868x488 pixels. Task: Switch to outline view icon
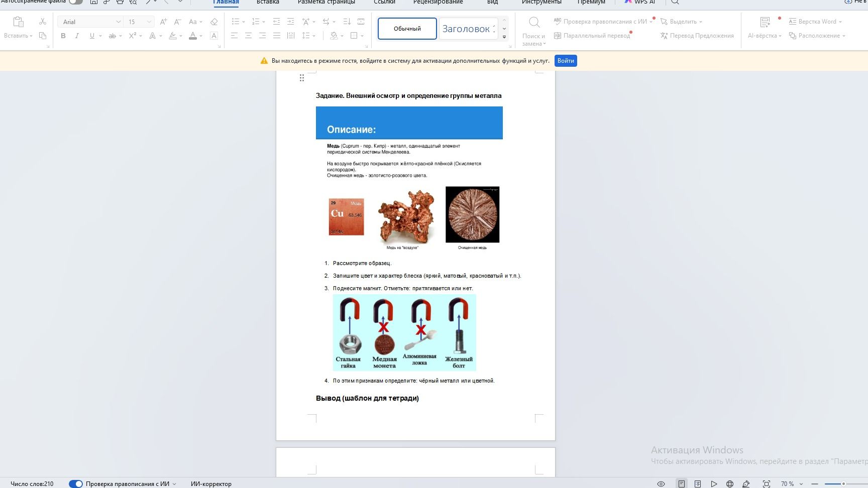coord(698,484)
